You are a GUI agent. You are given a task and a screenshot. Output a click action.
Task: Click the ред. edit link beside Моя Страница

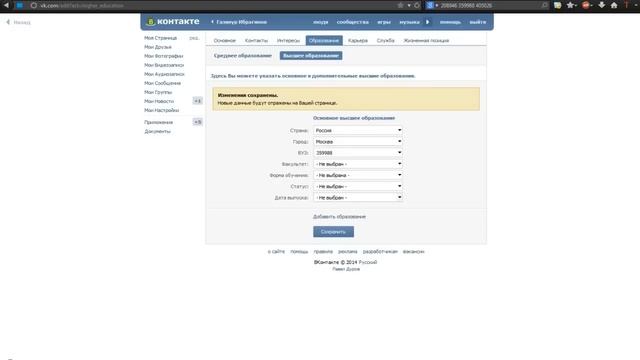click(194, 38)
